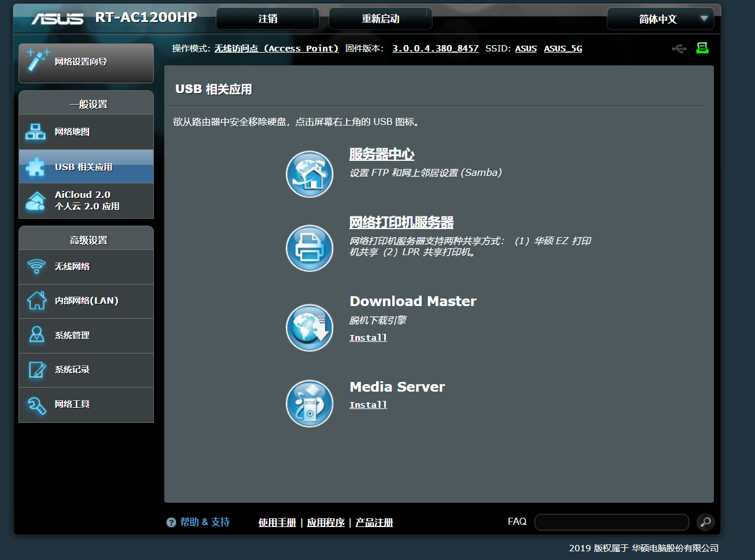Click the help question mark icon

point(171,522)
